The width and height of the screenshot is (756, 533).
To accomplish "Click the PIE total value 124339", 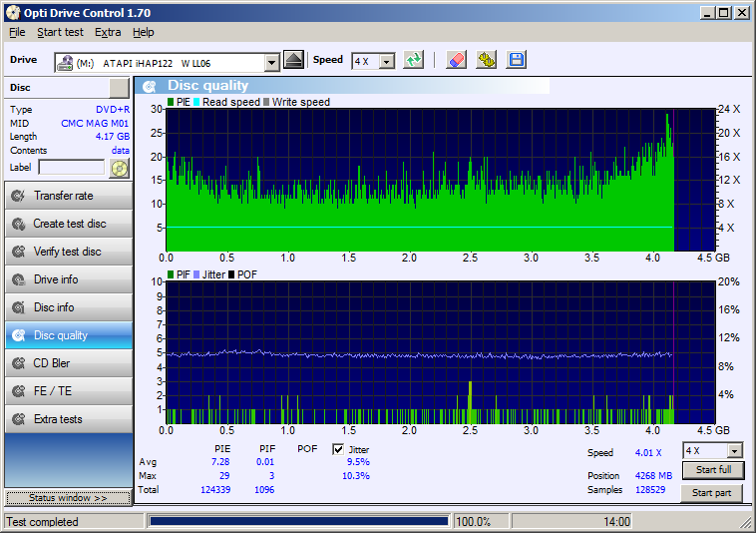I will click(215, 490).
